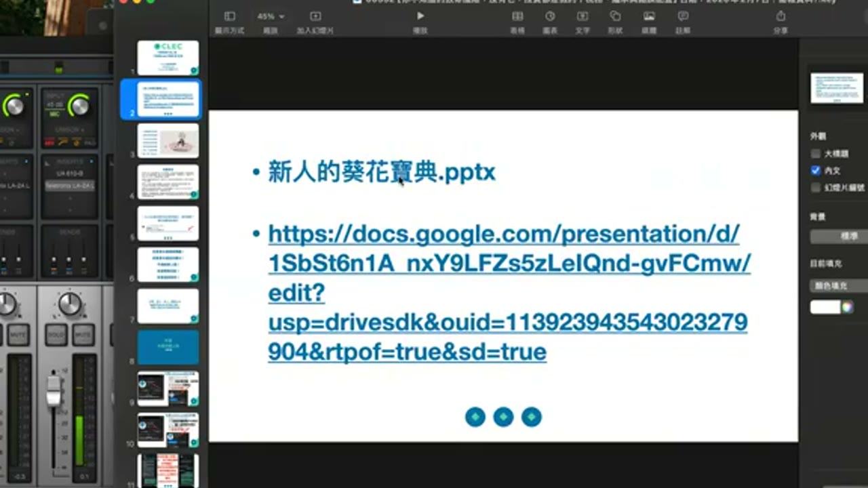Image resolution: width=868 pixels, height=488 pixels.
Task: Click the rightmost MUTE button in the mixer window
Action: tap(83, 335)
